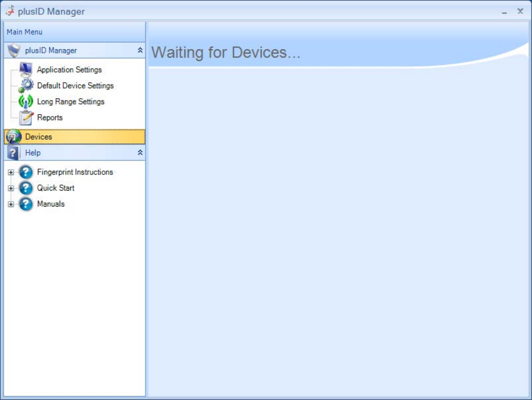Open the Quick Start label
Image resolution: width=532 pixels, height=400 pixels.
click(x=56, y=188)
